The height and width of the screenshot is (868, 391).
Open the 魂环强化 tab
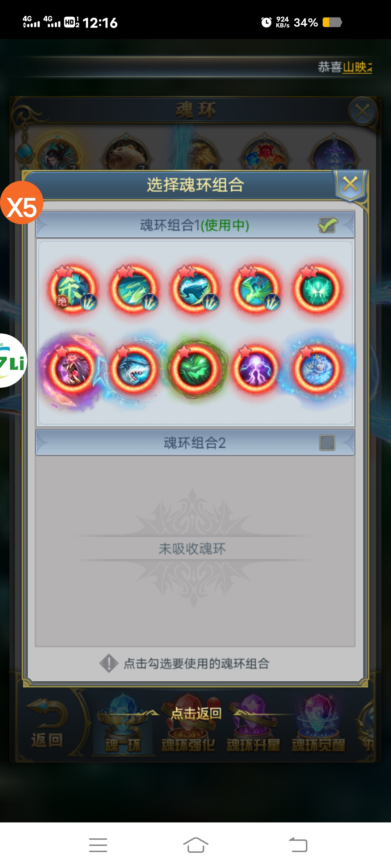pyautogui.click(x=188, y=745)
